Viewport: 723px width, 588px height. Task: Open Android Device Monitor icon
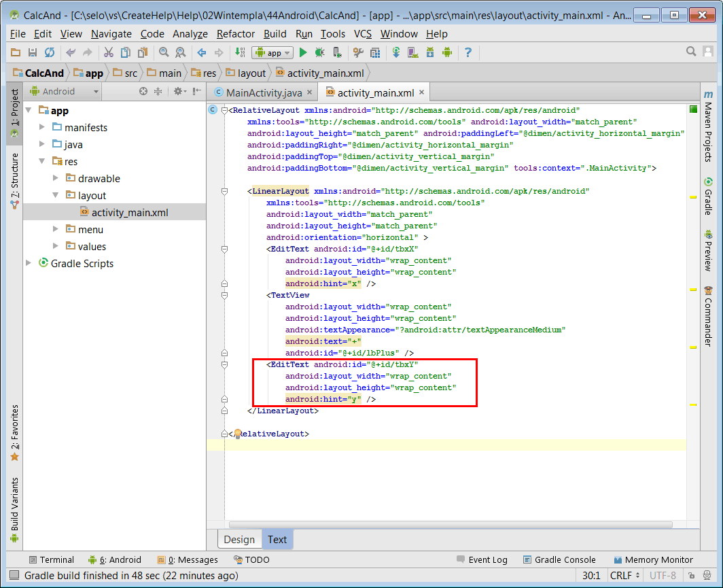(447, 52)
